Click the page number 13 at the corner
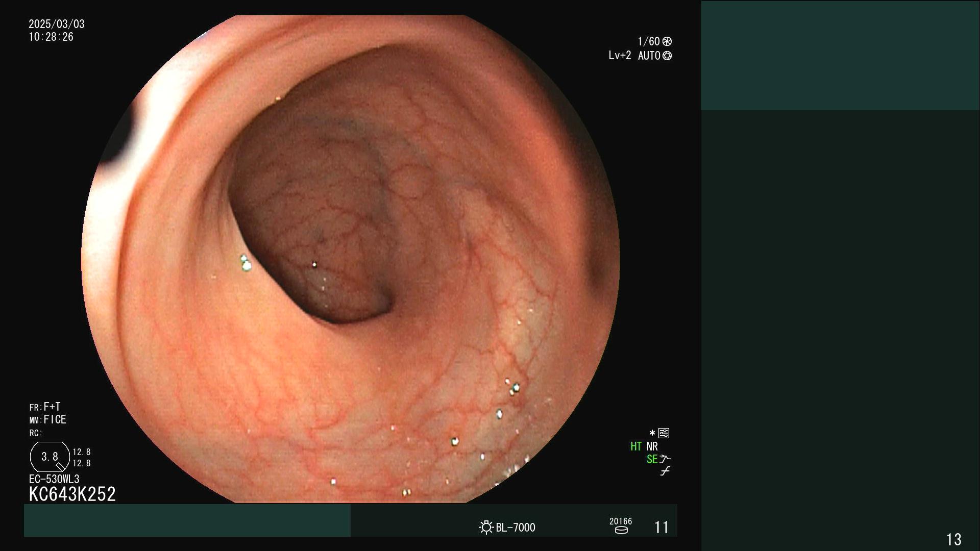This screenshot has width=980, height=551. [x=954, y=539]
